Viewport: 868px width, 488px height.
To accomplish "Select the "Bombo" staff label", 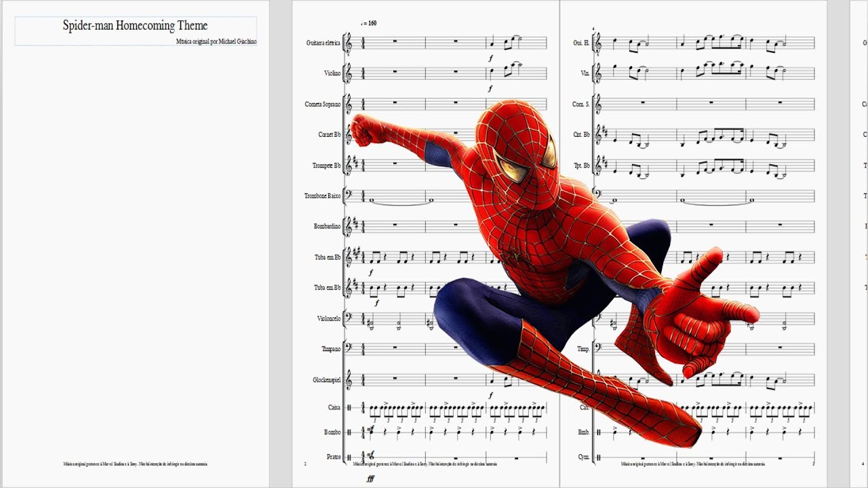I will coord(332,432).
